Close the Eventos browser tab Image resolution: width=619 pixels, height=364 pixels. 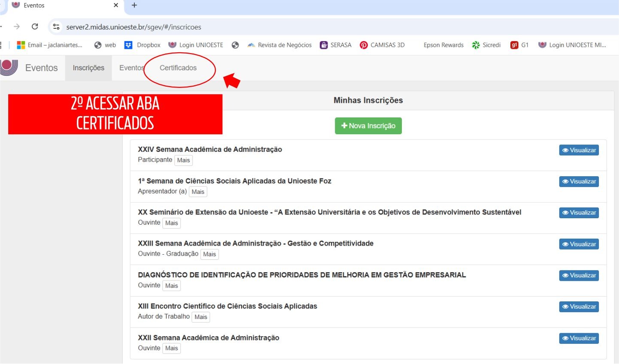pos(116,5)
